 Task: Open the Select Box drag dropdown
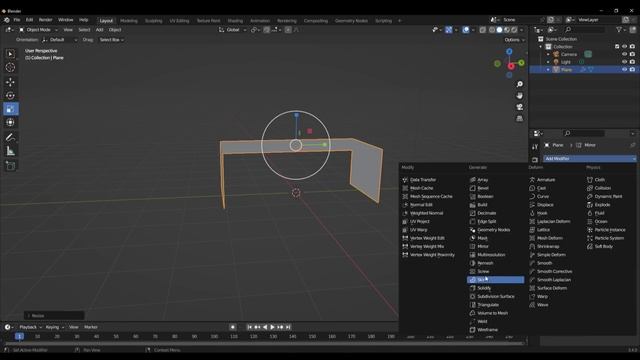111,40
